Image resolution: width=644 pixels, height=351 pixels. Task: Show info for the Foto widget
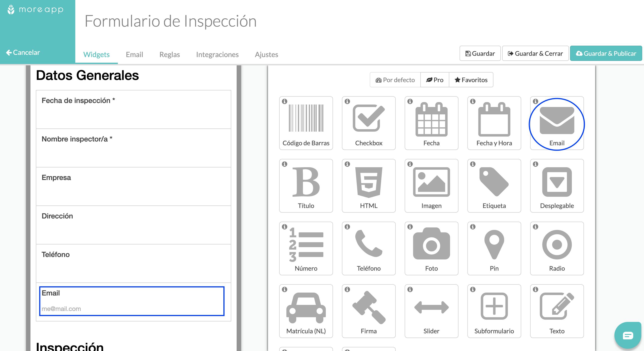[x=410, y=227]
